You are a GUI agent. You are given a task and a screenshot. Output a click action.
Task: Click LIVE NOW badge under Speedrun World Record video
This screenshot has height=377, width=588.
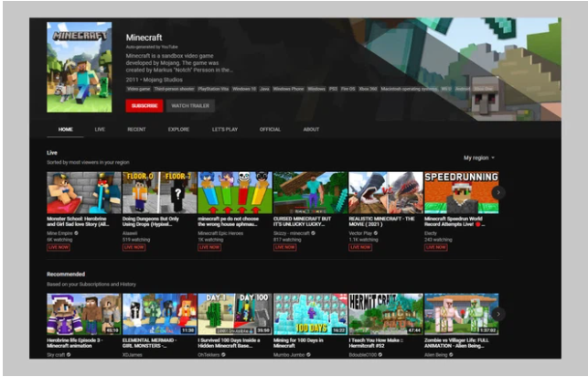point(435,247)
